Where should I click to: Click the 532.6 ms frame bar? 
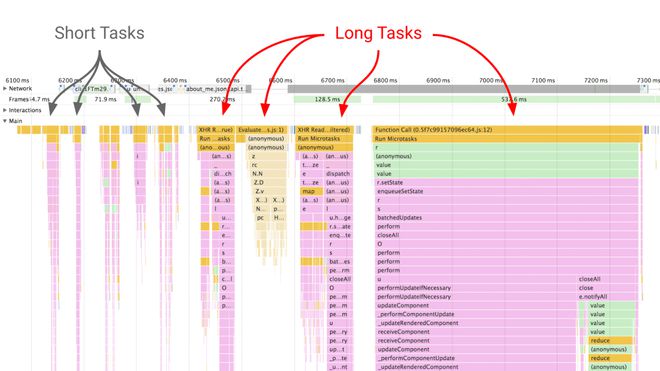pyautogui.click(x=514, y=99)
